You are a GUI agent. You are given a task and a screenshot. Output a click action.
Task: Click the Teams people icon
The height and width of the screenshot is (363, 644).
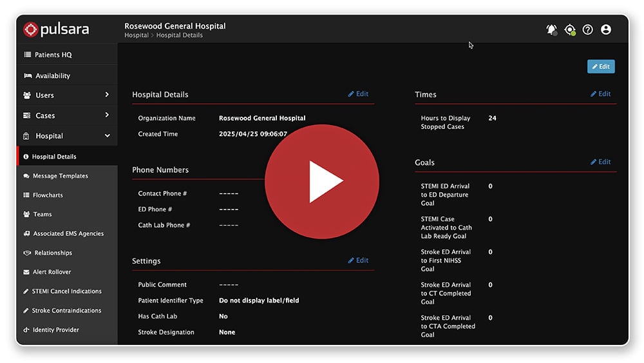tap(26, 214)
